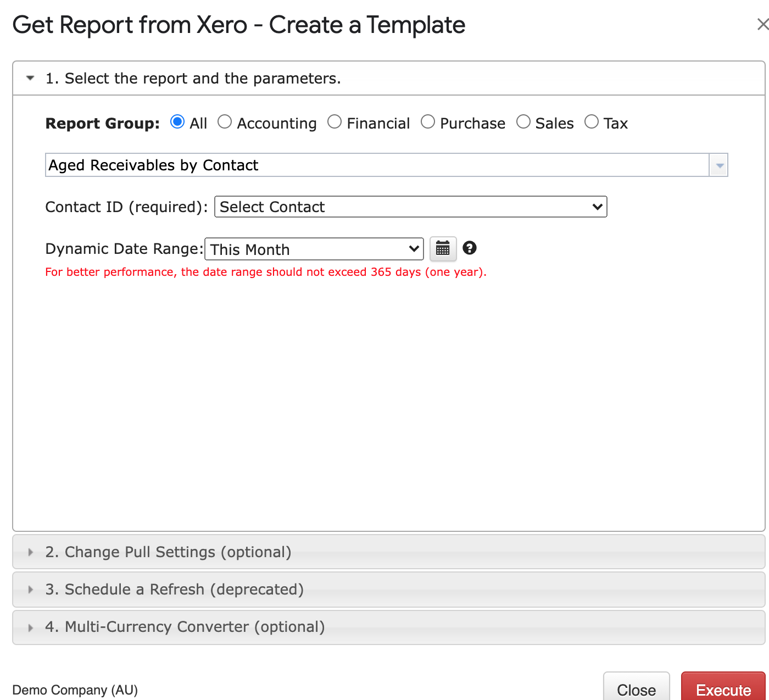The width and height of the screenshot is (769, 700).
Task: Select the Sales report group radio button
Action: point(523,121)
